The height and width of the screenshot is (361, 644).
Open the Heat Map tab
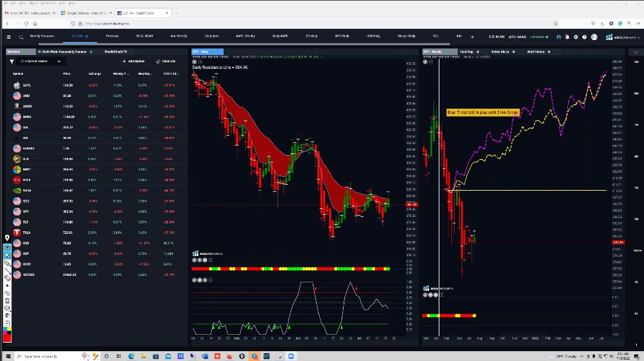(466, 52)
